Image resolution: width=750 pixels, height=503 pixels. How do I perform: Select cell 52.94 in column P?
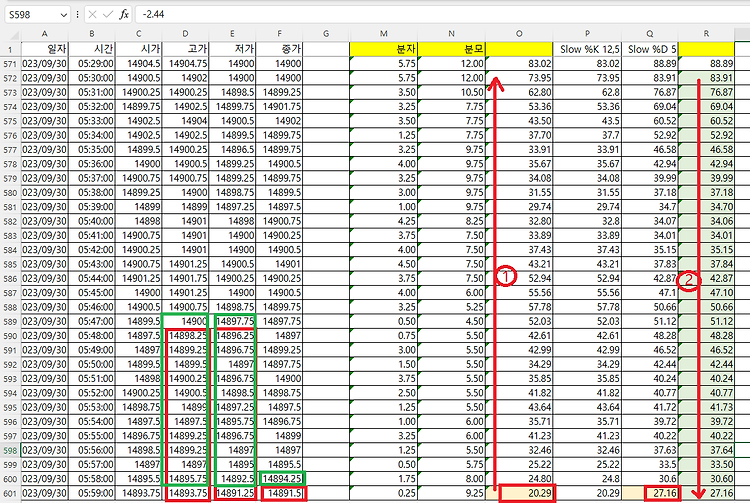click(587, 278)
